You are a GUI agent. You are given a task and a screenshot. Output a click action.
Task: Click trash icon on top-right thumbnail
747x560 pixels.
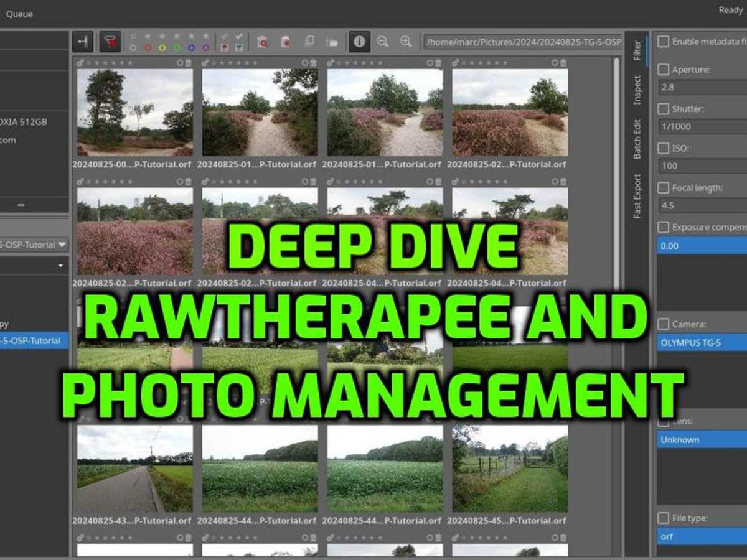(x=563, y=62)
